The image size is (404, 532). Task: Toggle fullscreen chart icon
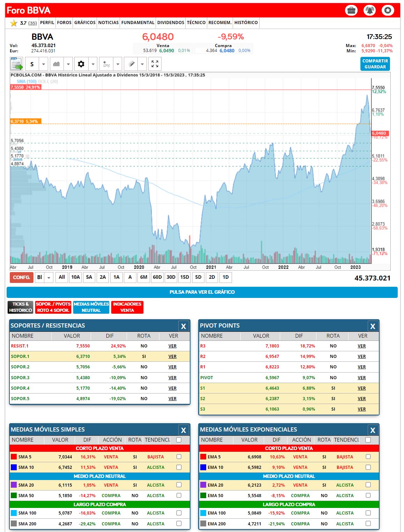pos(155,64)
